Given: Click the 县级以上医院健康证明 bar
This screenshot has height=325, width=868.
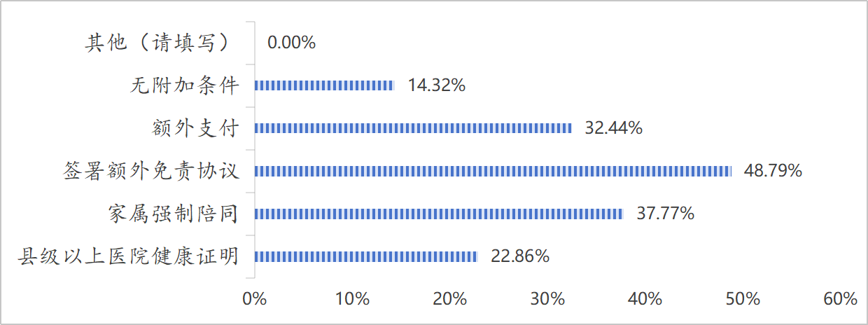Looking at the screenshot, I should point(365,256).
